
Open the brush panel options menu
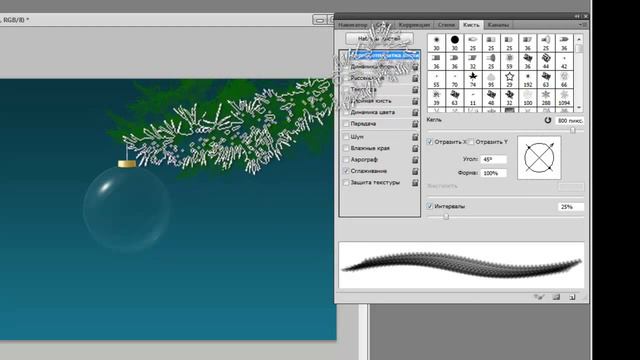pos(583,25)
